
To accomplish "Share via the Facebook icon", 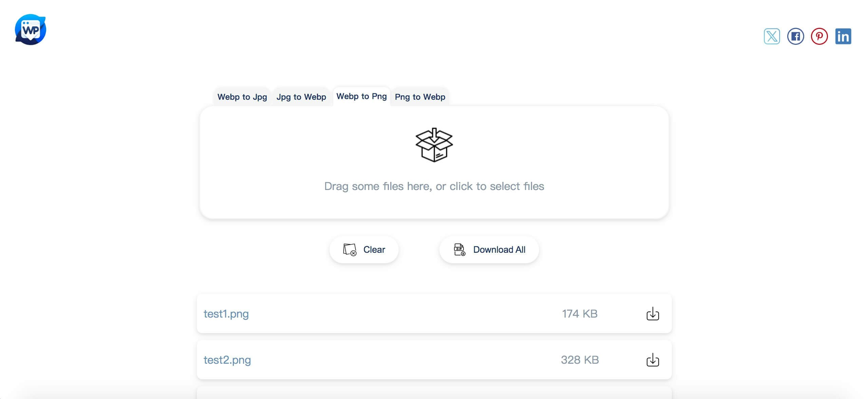I will pyautogui.click(x=795, y=36).
